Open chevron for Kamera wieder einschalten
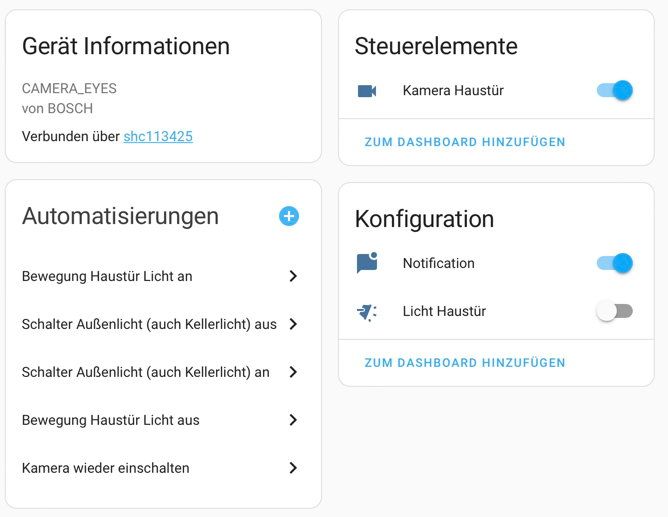The height and width of the screenshot is (517, 668). coord(293,468)
